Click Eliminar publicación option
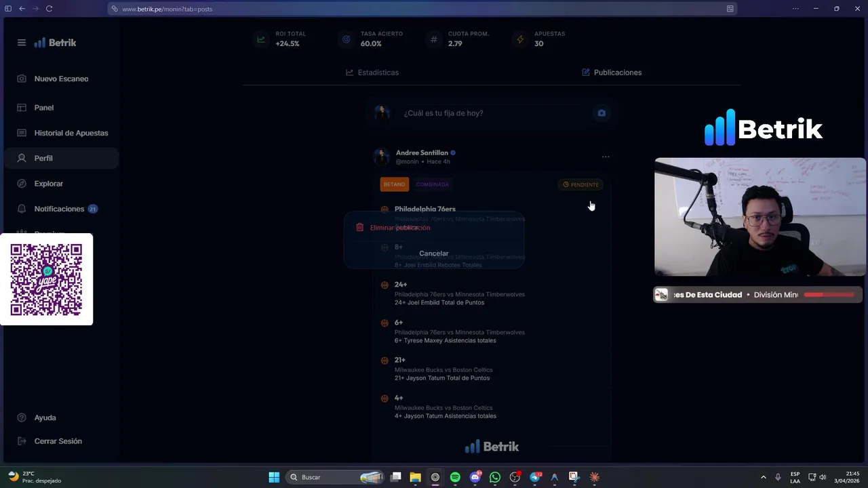 (400, 228)
